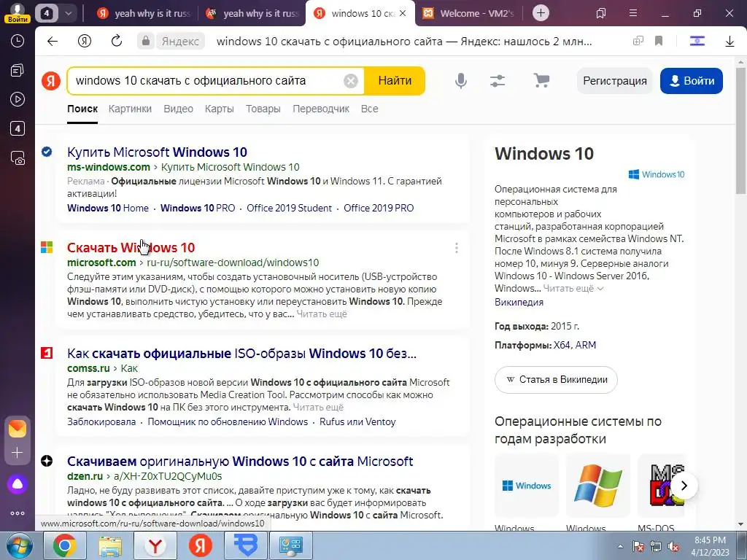Open search settings sliders icon
Viewport: 747px width, 560px height.
point(498,81)
